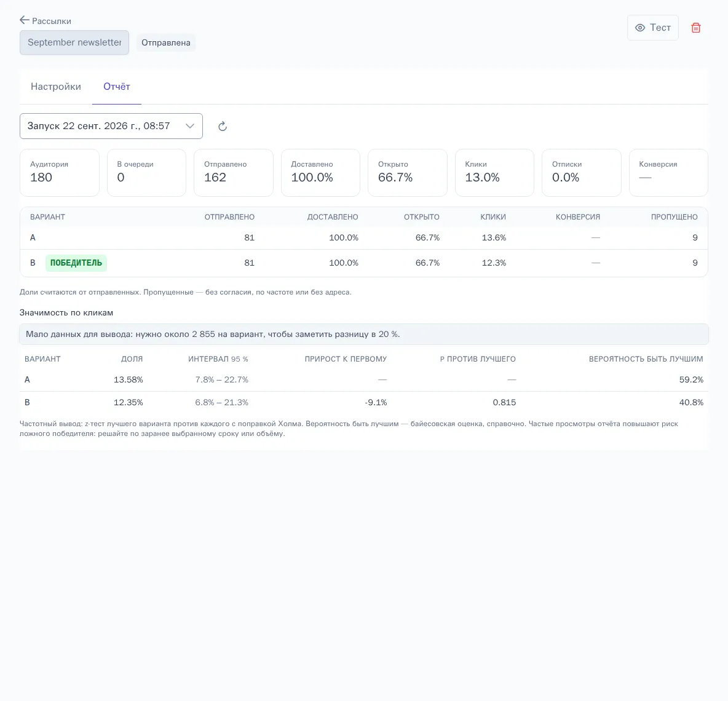728x701 pixels.
Task: Click the ПРОПУЩЕНО column header
Action: click(x=674, y=217)
